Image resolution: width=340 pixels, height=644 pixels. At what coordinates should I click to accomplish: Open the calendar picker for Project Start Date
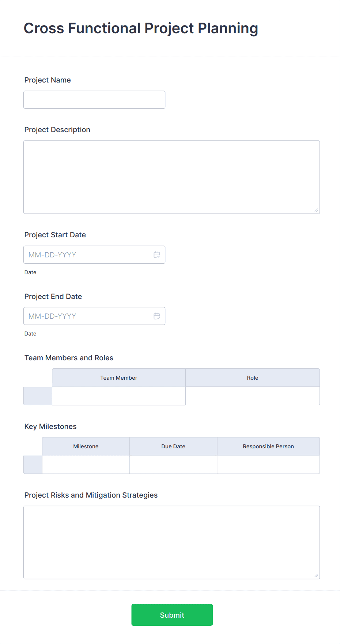tap(157, 254)
